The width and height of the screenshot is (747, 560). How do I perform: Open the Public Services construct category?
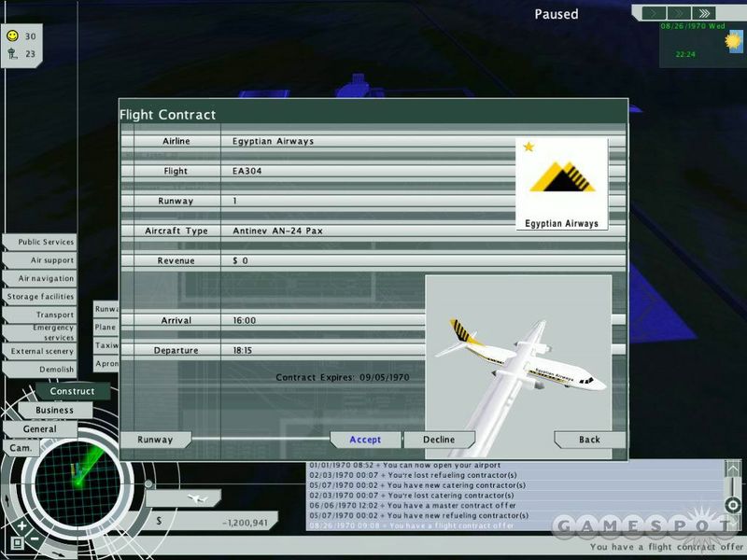tap(40, 242)
